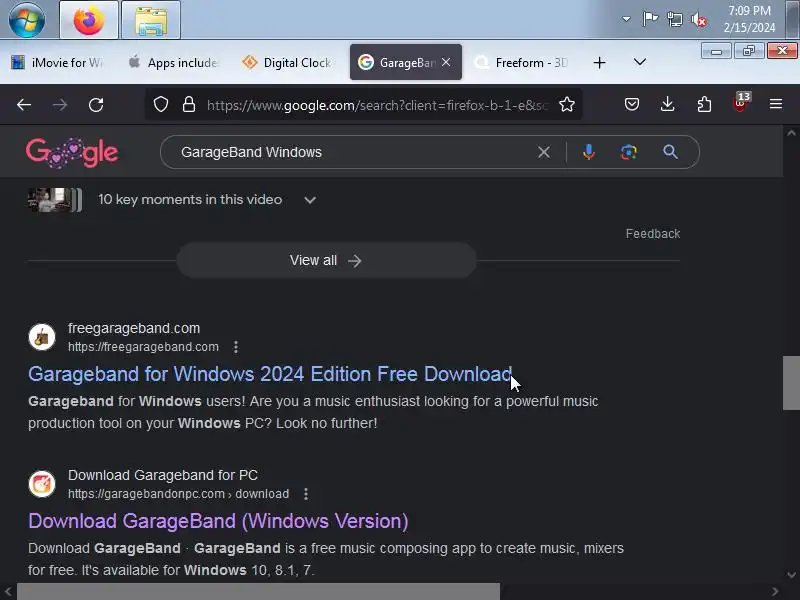Viewport: 800px width, 600px height.
Task: Click the Firefox back arrow
Action: [24, 105]
